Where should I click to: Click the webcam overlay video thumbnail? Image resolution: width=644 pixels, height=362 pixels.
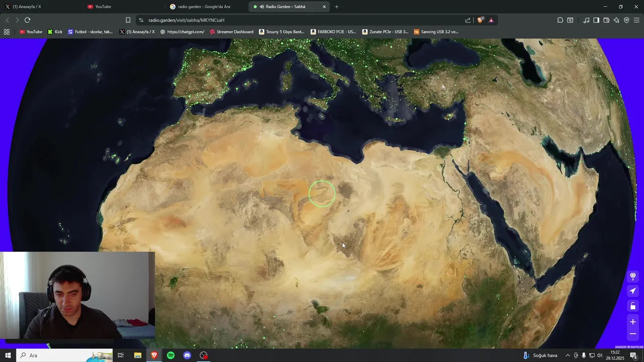pos(77,296)
